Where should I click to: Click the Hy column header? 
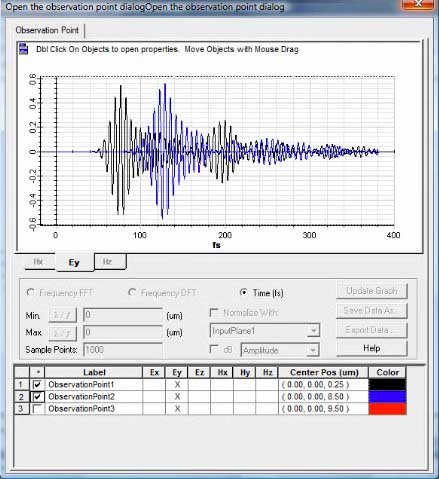click(245, 372)
